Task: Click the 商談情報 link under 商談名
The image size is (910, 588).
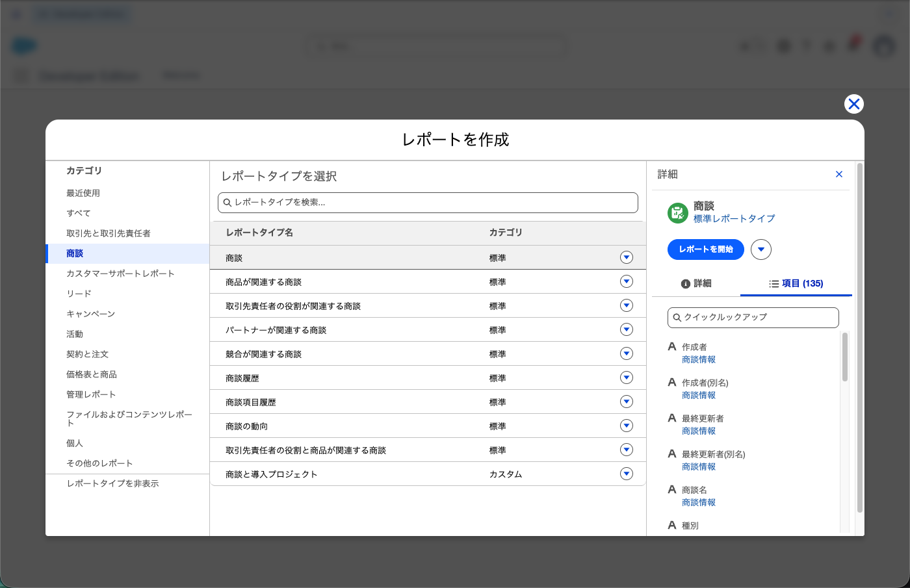Action: tap(699, 502)
